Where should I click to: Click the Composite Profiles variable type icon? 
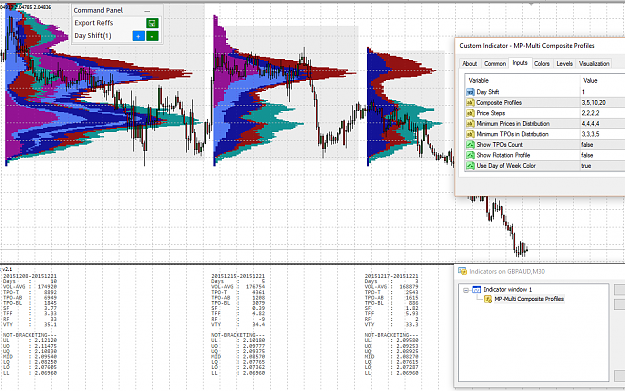(470, 102)
